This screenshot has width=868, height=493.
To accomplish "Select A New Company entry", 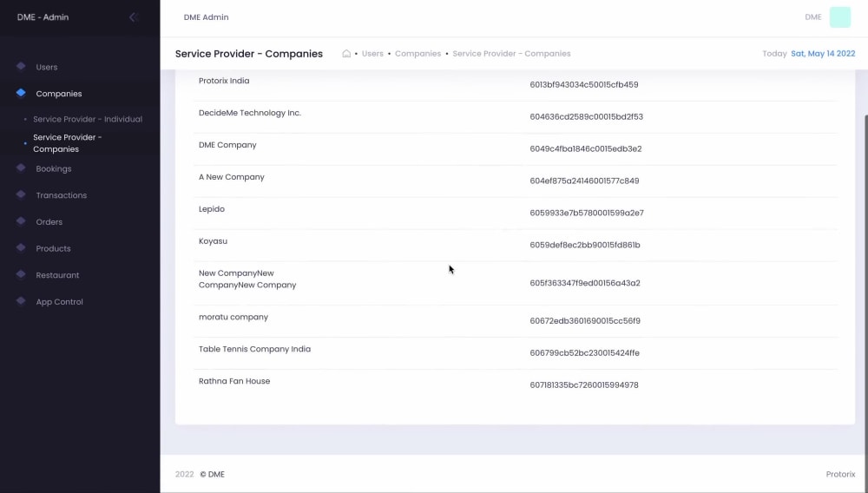I will point(232,177).
